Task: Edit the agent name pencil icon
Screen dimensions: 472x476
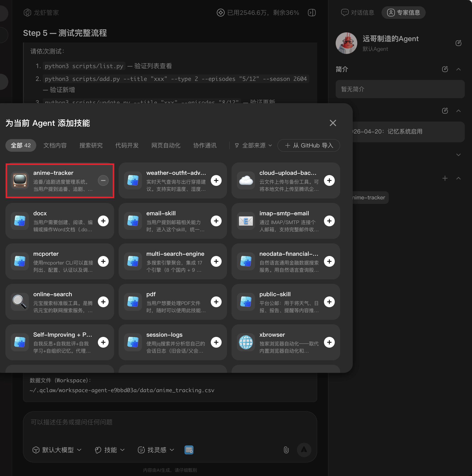Action: coord(458,43)
